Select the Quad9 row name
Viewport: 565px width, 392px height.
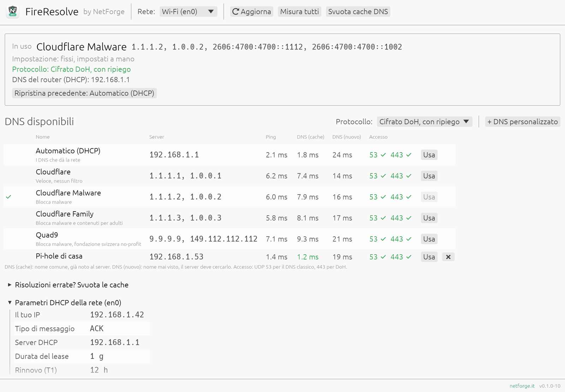pyautogui.click(x=47, y=235)
